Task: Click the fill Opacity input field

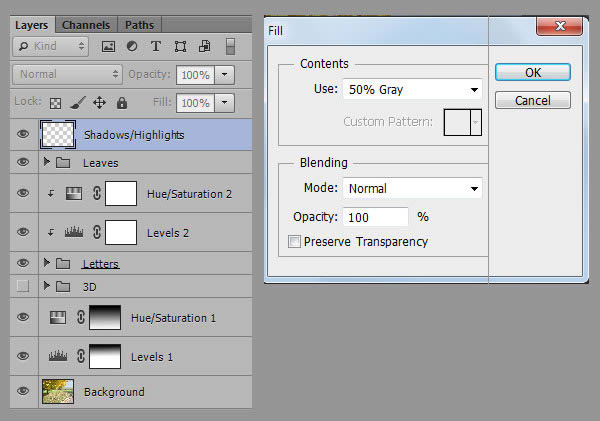Action: click(376, 217)
